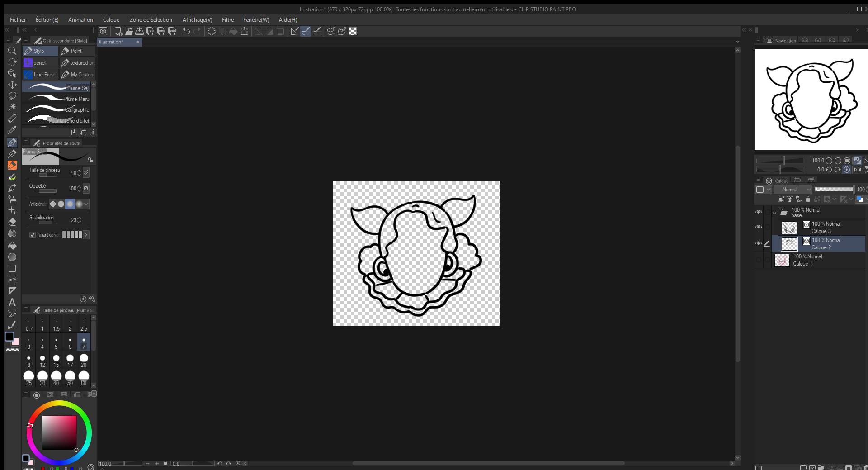Hide the Calque 3 layer
Screen dimensions: 868x470
point(759,227)
